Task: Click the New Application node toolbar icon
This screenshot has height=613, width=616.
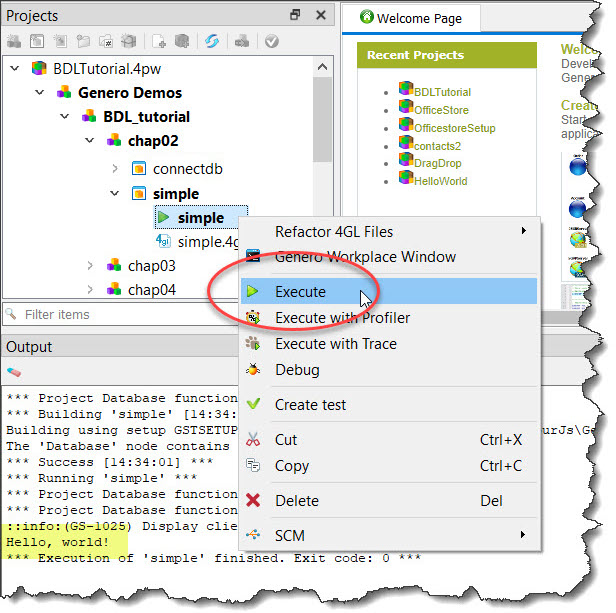Action: (x=37, y=41)
